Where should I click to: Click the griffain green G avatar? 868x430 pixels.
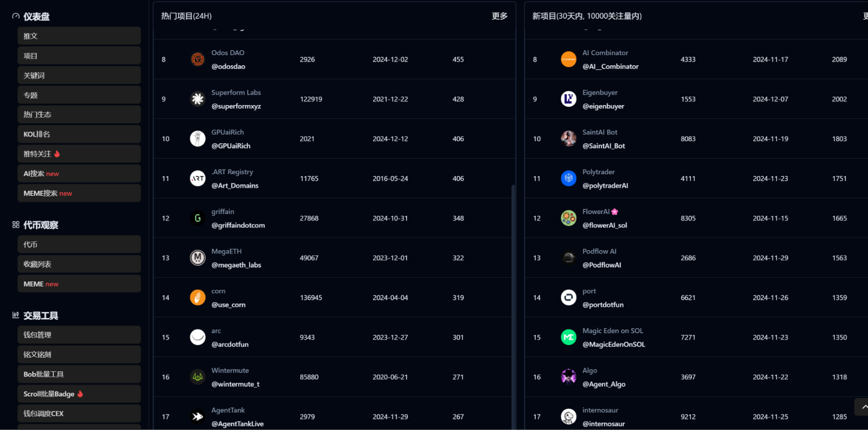(198, 218)
